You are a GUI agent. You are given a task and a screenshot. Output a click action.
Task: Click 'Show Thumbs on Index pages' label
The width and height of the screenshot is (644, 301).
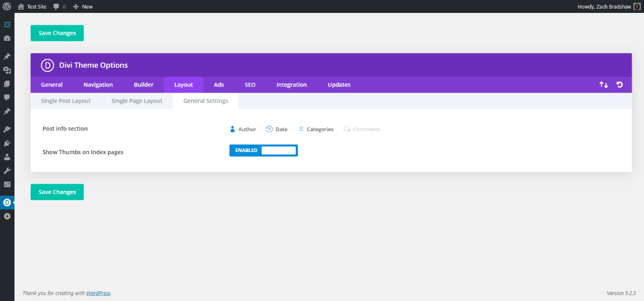click(x=83, y=152)
